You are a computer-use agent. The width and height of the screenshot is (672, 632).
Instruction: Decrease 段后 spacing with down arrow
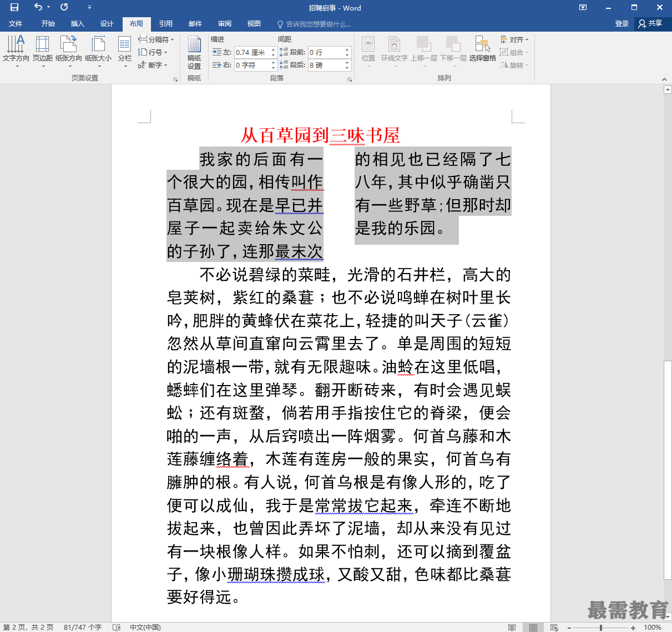coord(347,68)
